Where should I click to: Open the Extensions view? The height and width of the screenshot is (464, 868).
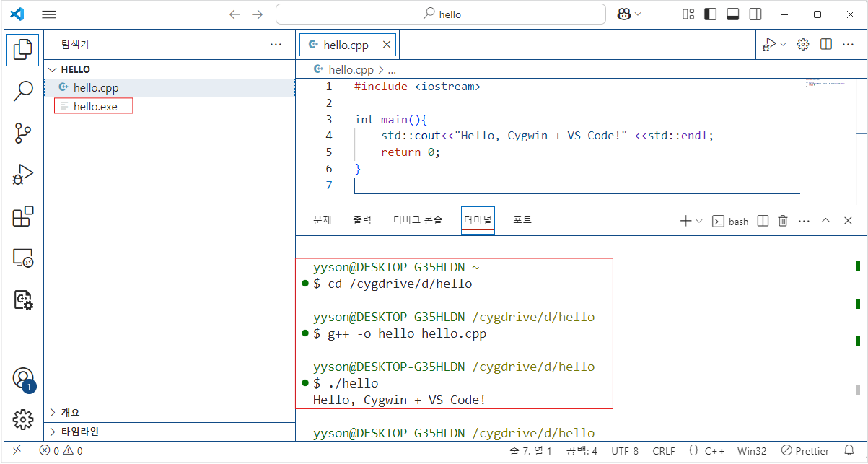[x=23, y=216]
